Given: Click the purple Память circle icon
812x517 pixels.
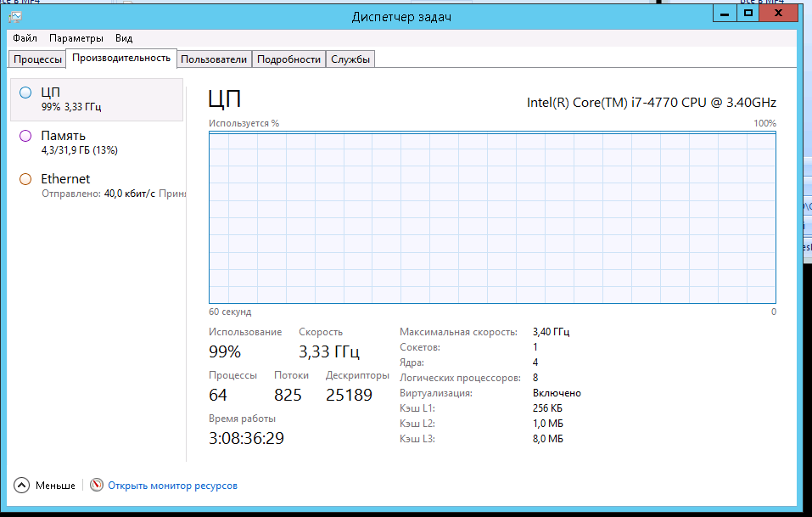Looking at the screenshot, I should (x=25, y=136).
